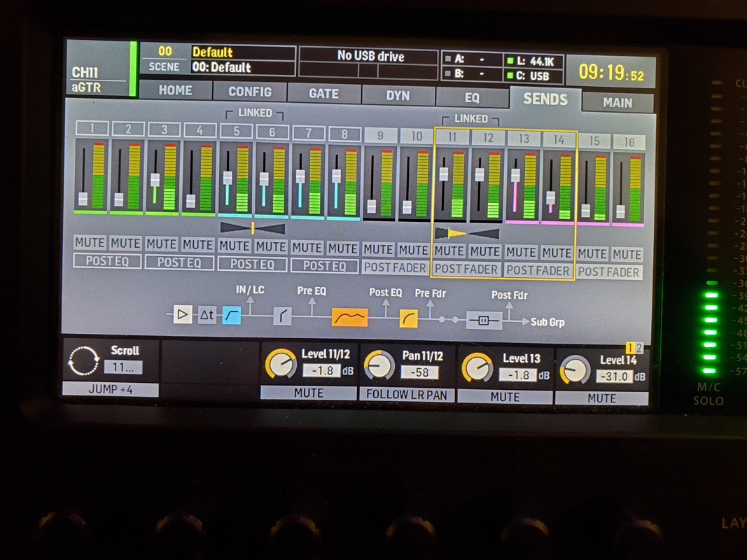Click the input gain triangle icon in the signal chain

click(x=183, y=314)
